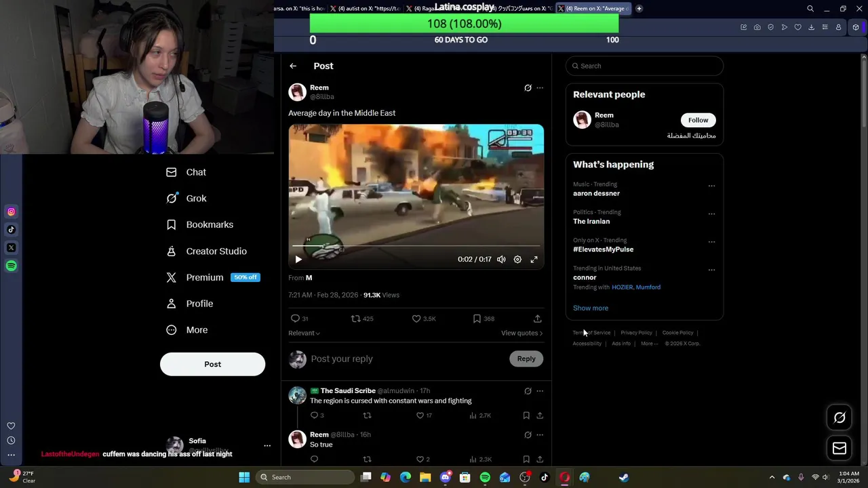
Task: Mute the video sound
Action: click(501, 259)
